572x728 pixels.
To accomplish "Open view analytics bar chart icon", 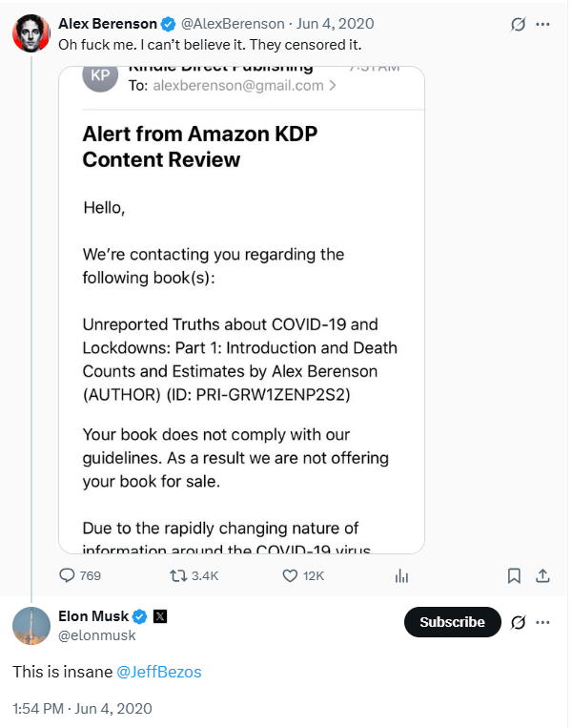I will coord(402,575).
